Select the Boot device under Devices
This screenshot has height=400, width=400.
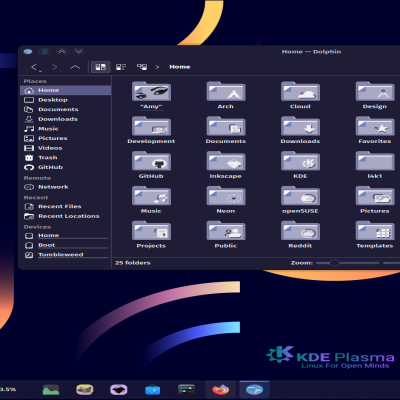tap(65, 245)
